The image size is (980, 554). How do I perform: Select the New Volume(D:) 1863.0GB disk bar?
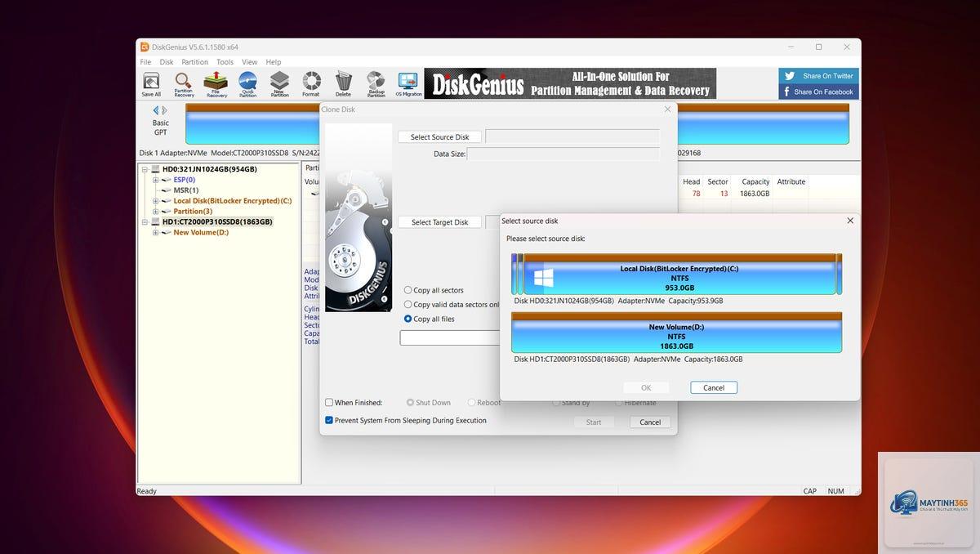pyautogui.click(x=676, y=333)
